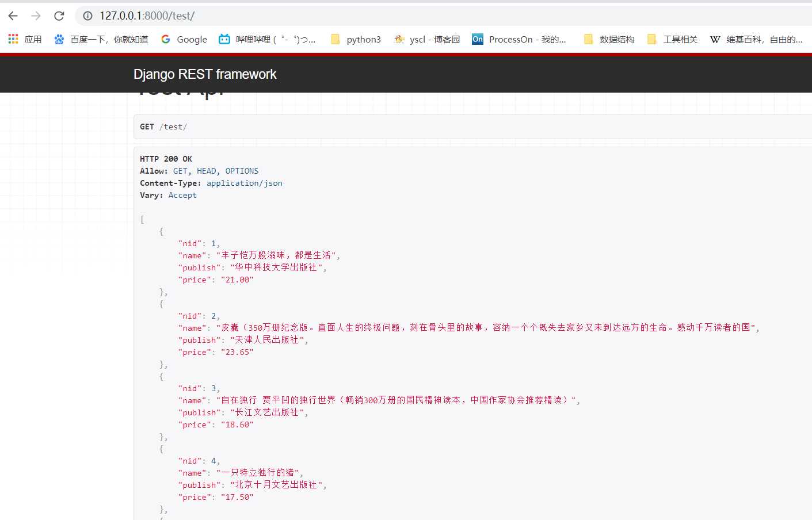Open the Google bookmark
The image size is (812, 520).
tap(184, 39)
